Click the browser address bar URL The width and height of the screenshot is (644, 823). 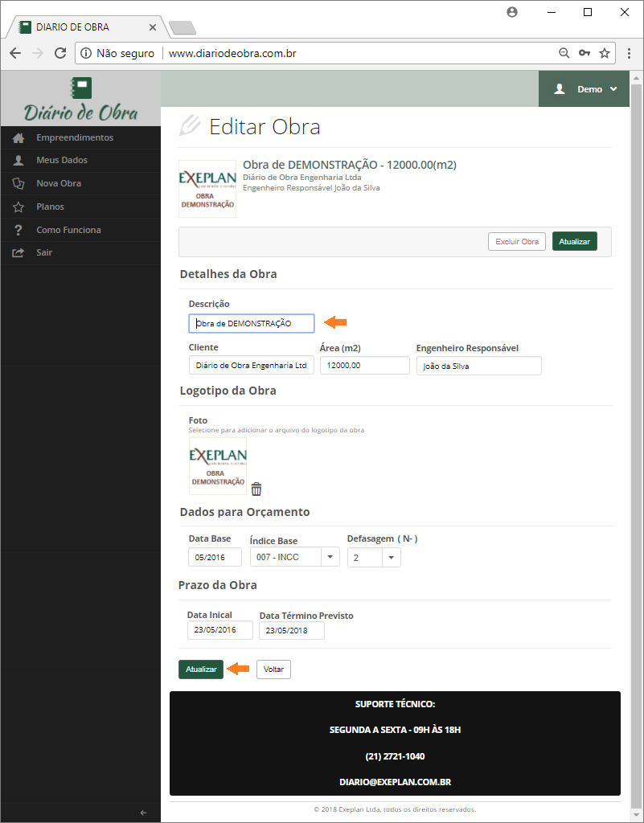tap(232, 53)
